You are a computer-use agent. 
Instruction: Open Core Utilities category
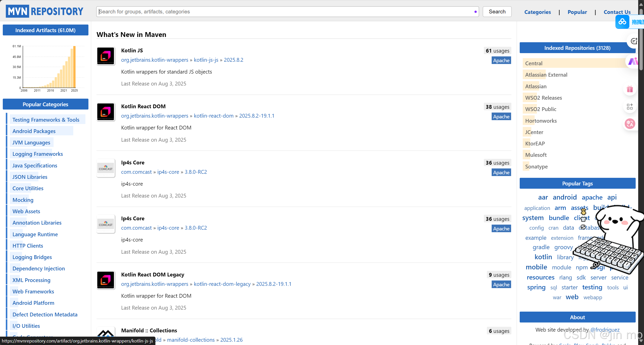pyautogui.click(x=28, y=188)
